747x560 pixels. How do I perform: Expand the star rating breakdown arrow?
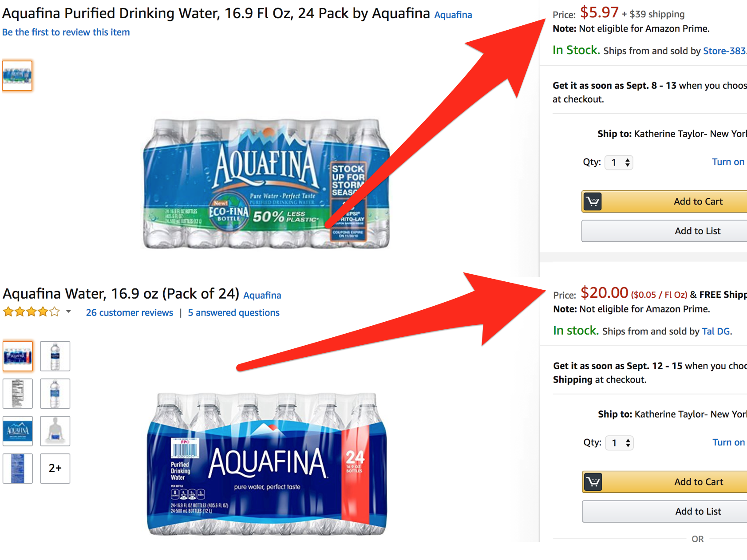(68, 312)
